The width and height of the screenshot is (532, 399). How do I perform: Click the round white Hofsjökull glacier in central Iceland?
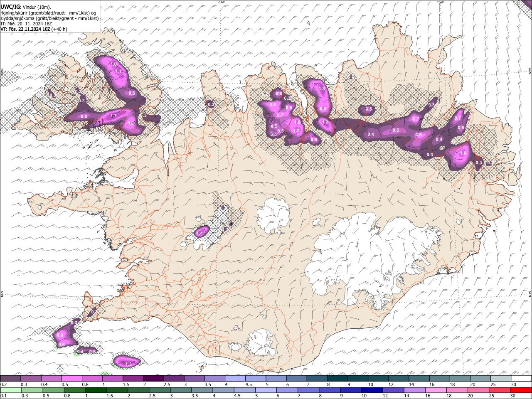273,215
